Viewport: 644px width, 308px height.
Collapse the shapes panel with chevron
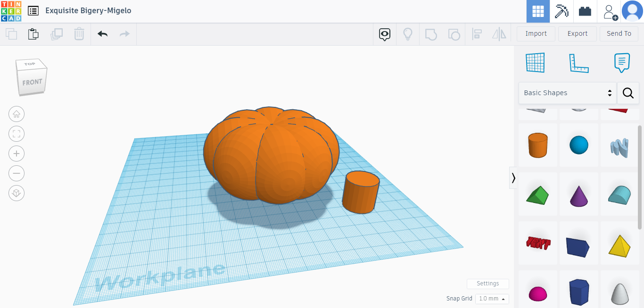pyautogui.click(x=513, y=178)
